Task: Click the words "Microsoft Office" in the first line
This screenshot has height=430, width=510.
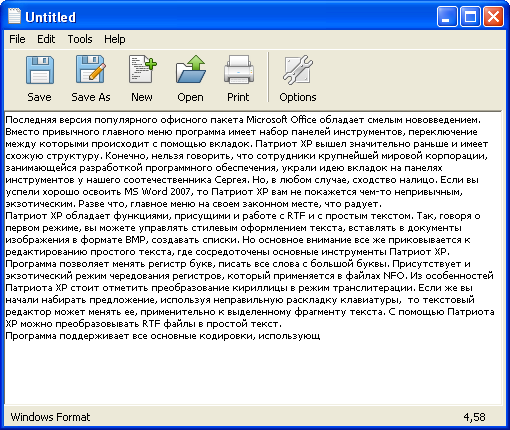Action: pyautogui.click(x=281, y=120)
